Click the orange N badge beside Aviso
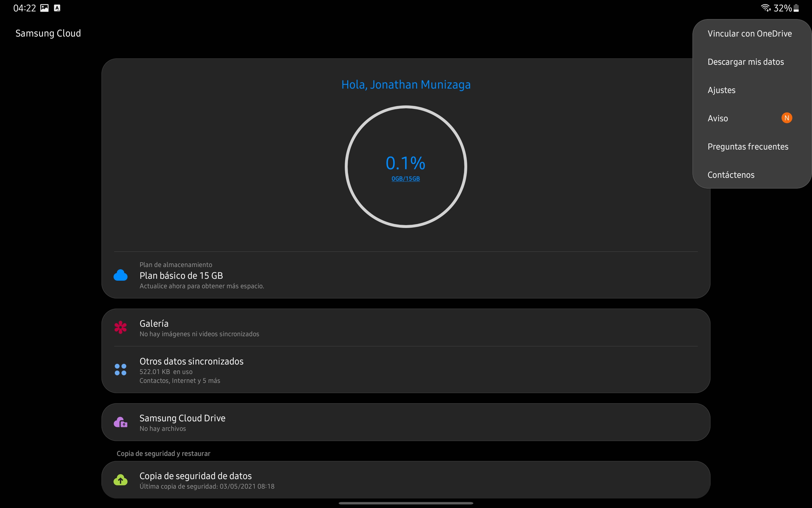 point(787,118)
